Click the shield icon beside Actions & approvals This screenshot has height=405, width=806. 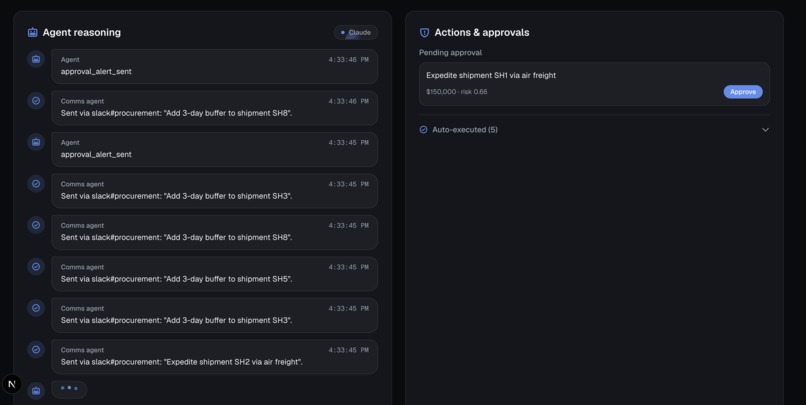[424, 32]
